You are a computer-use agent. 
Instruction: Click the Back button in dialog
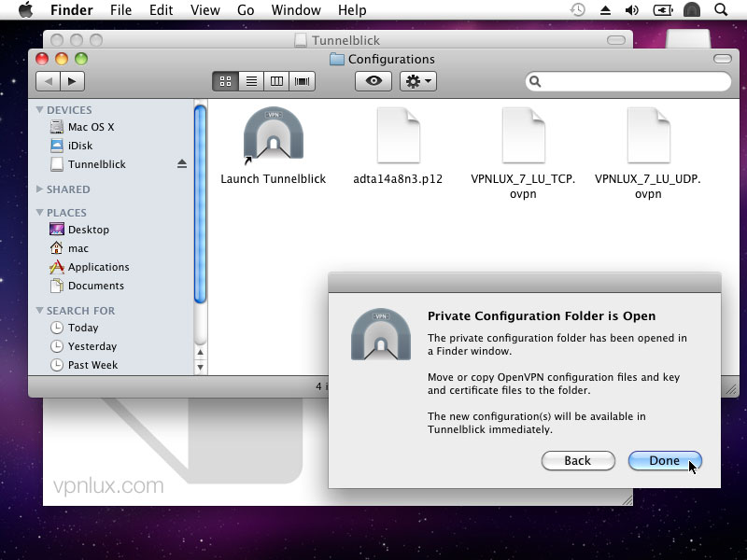(x=578, y=460)
